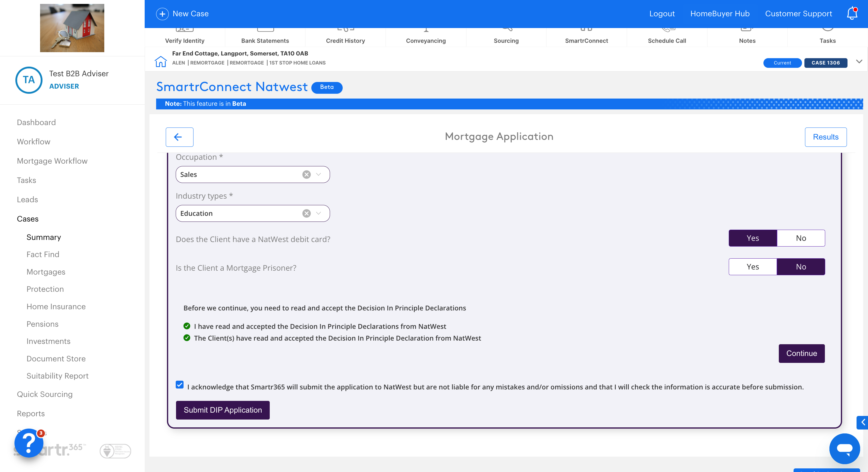Open the Investments case section
The height and width of the screenshot is (472, 868).
49,341
